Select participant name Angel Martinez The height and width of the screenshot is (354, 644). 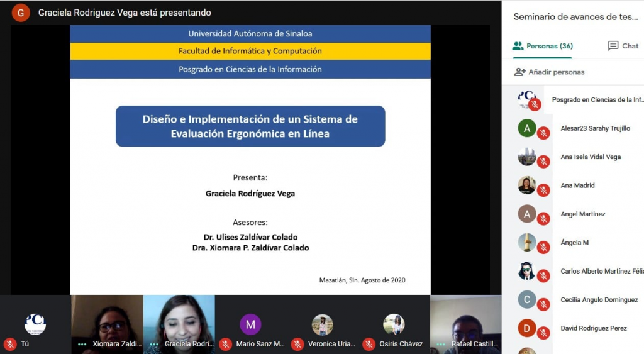click(x=583, y=214)
